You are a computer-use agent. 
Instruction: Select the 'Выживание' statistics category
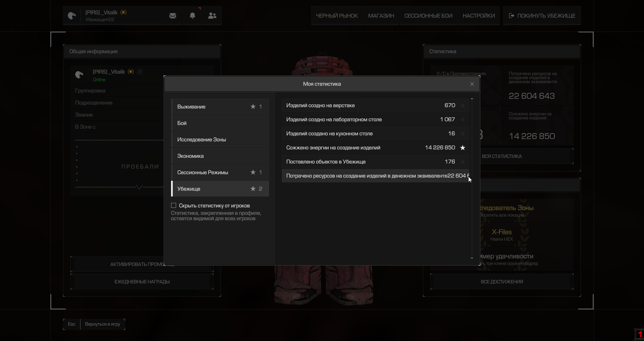[x=220, y=107]
